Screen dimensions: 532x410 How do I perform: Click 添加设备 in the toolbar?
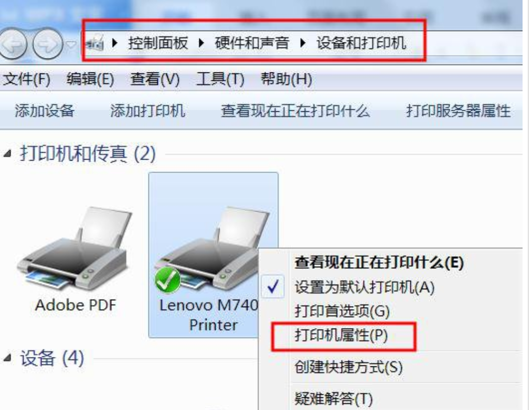[x=45, y=111]
